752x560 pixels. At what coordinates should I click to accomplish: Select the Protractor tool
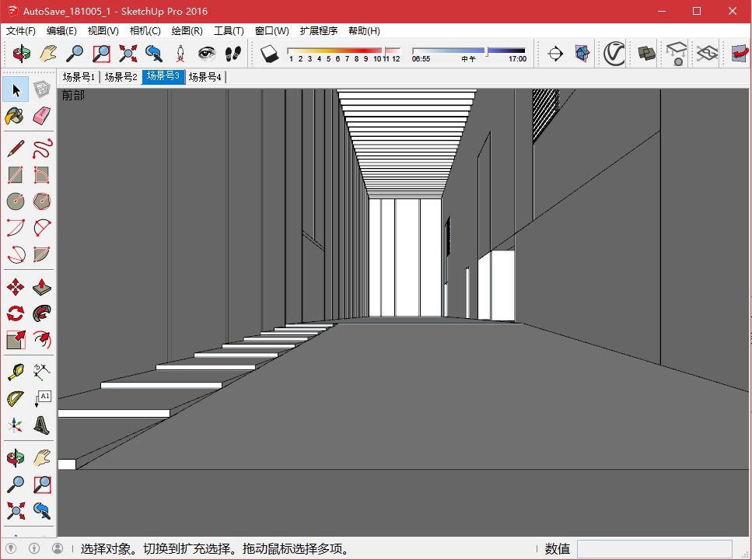click(16, 398)
